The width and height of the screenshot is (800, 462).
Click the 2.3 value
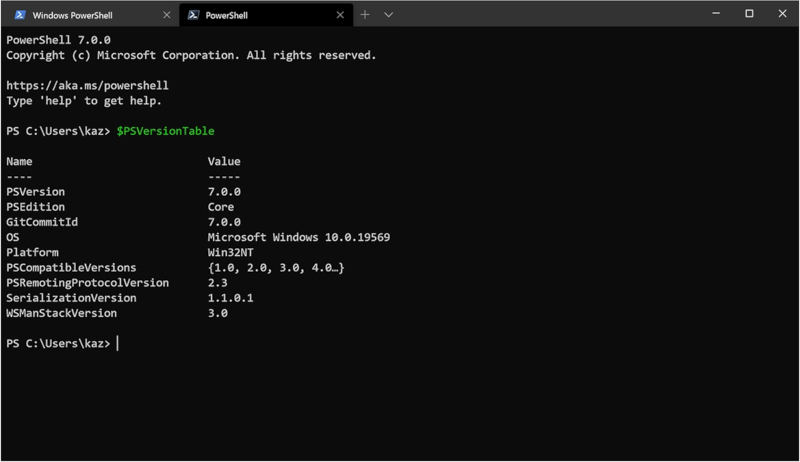[218, 283]
